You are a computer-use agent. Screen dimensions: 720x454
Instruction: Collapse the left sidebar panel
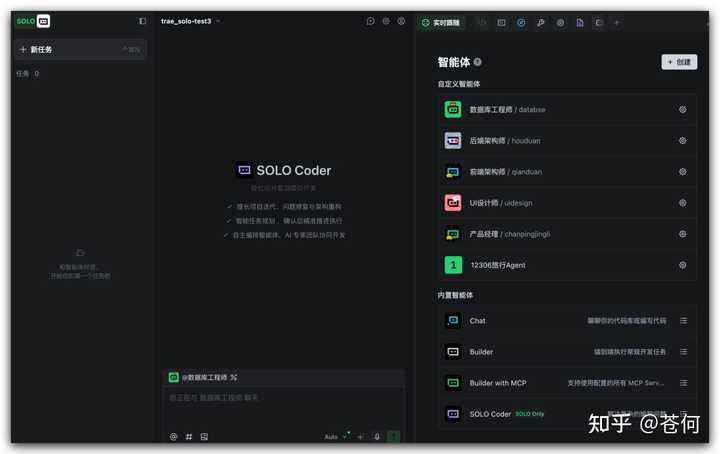[142, 21]
